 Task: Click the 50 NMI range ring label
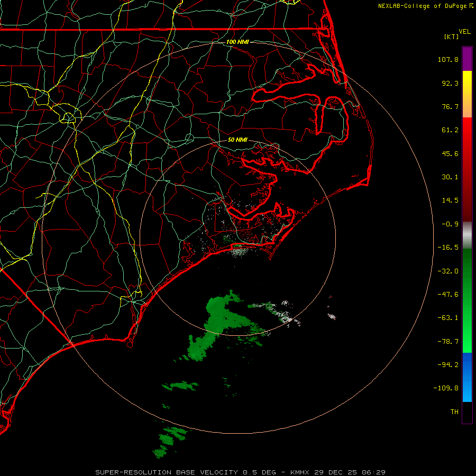pyautogui.click(x=237, y=140)
